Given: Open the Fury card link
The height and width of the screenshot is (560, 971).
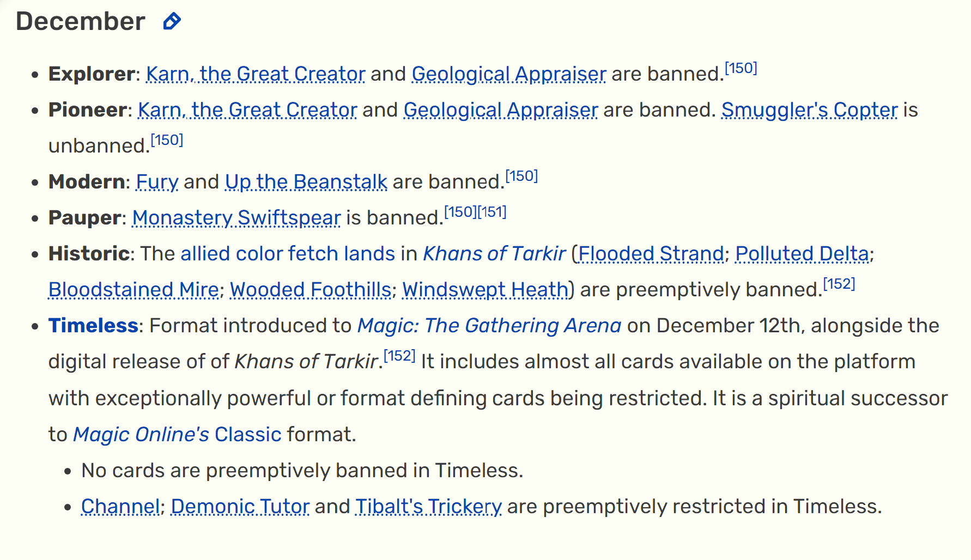Looking at the screenshot, I should [157, 182].
